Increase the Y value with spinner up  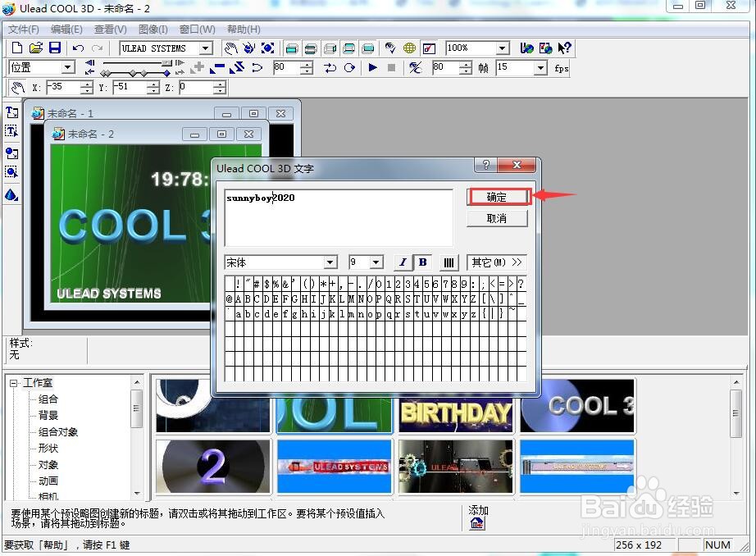click(153, 84)
